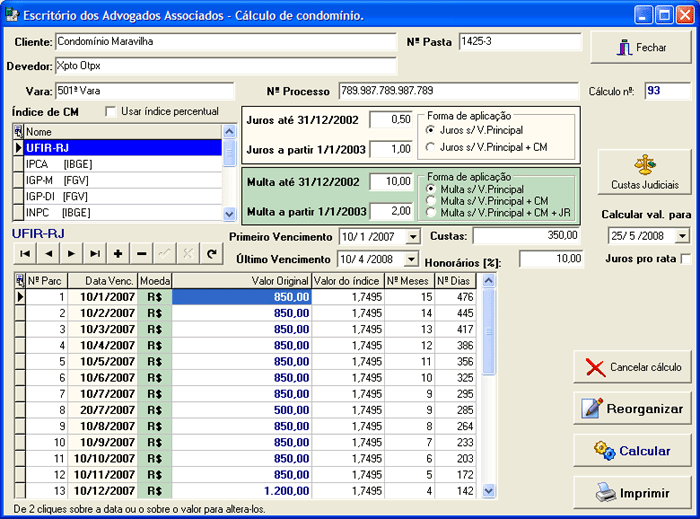Click the installments grid scrollbar thumb
The height and width of the screenshot is (519, 700).
point(489,332)
